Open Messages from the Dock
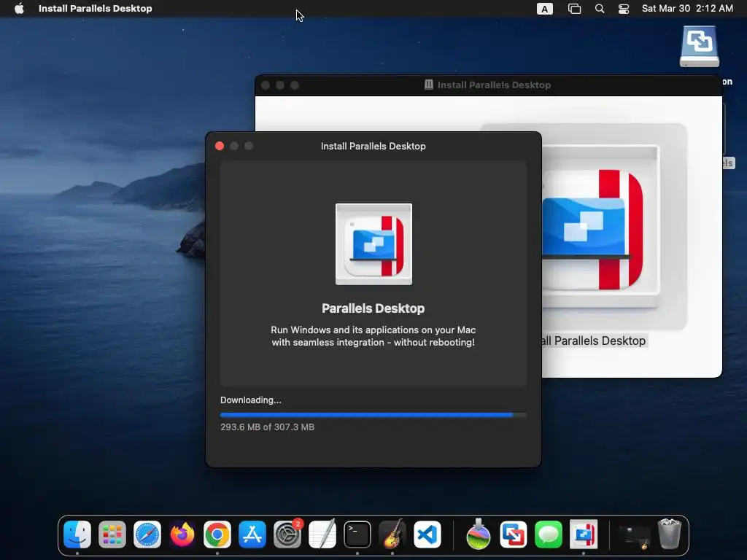The image size is (747, 560). coord(549,534)
